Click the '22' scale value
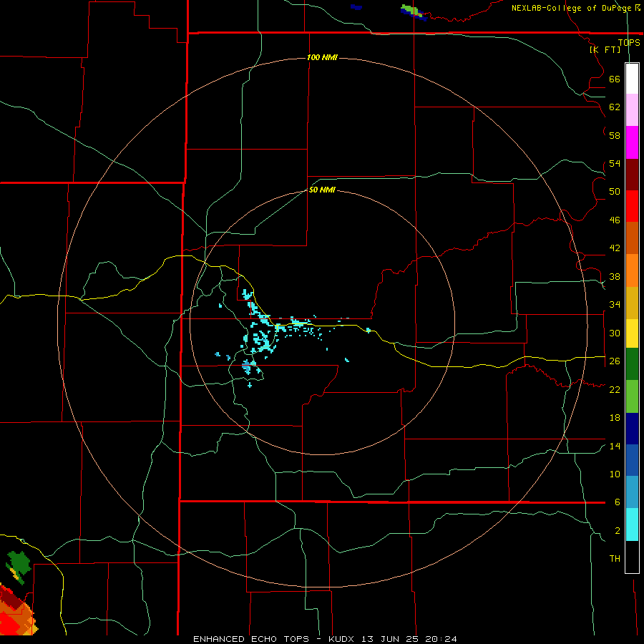 (615, 389)
